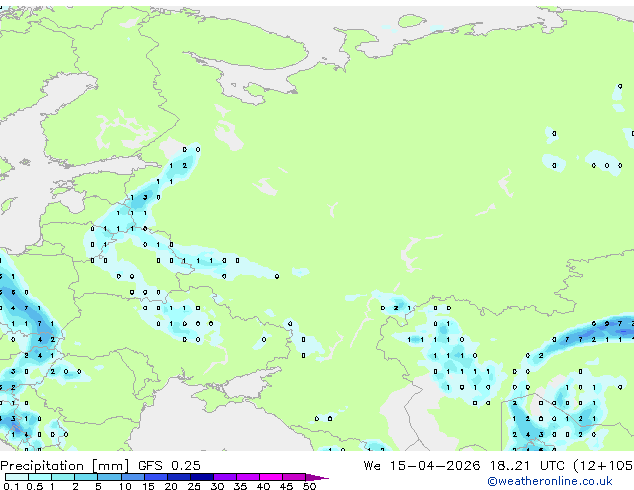This screenshot has height=490, width=634.
Task: Click the 15–20 mm legend swatch
Action: pos(156,477)
